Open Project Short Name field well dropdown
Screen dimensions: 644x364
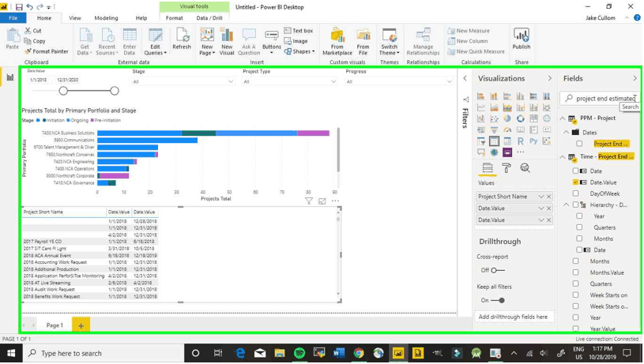[541, 197]
